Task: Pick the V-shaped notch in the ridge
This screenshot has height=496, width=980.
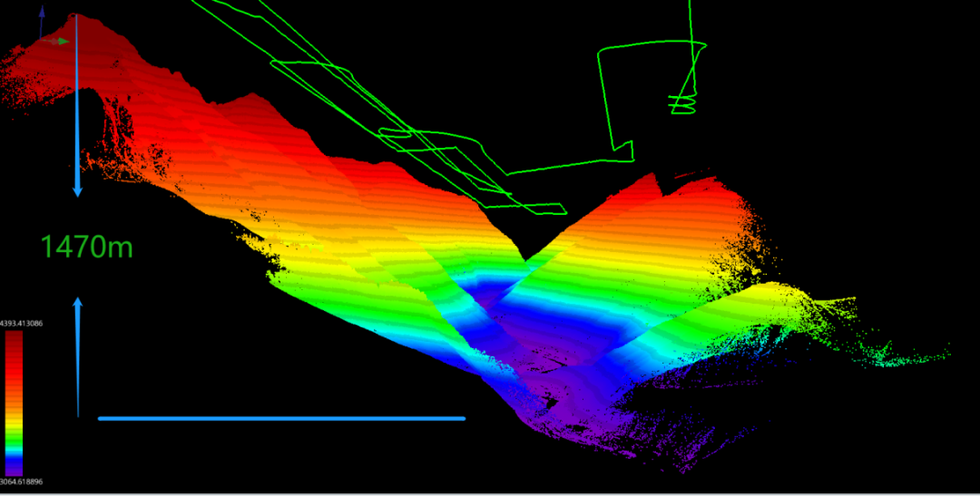Action: click(x=524, y=257)
